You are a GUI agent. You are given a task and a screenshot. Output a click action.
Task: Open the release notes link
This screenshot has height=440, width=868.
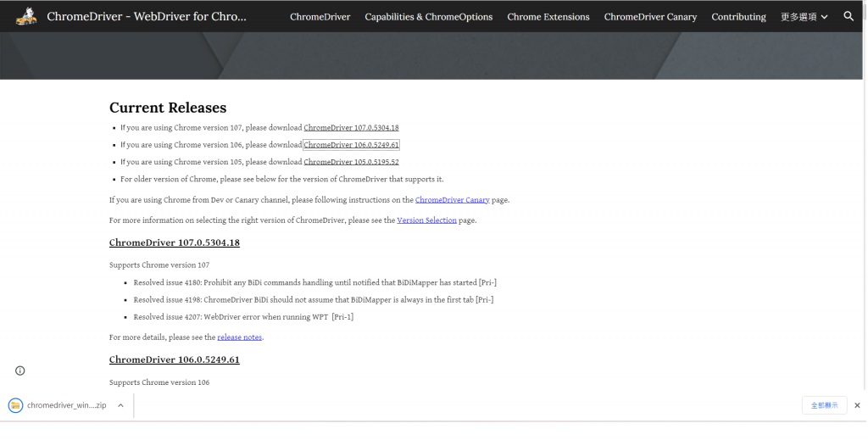pyautogui.click(x=240, y=337)
